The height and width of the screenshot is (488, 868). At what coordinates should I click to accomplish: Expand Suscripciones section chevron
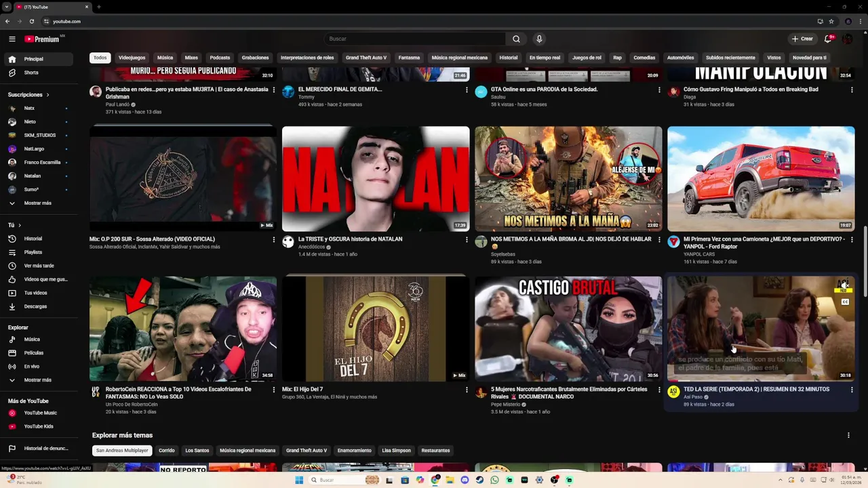tap(47, 95)
